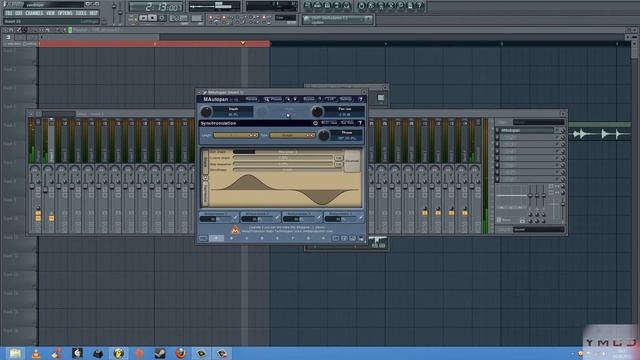Click the large Advanced button in shape panel
Viewport: 640px width, 360px height.
[x=352, y=161]
